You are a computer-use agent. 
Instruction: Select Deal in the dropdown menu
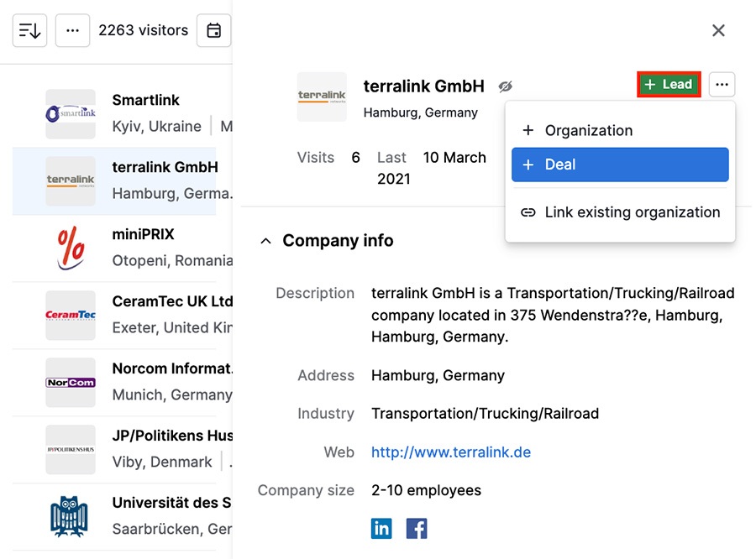coord(620,165)
